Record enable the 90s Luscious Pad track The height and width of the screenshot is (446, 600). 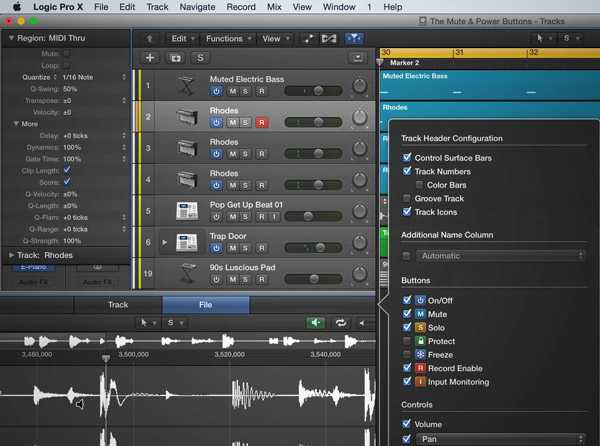pyautogui.click(x=262, y=280)
